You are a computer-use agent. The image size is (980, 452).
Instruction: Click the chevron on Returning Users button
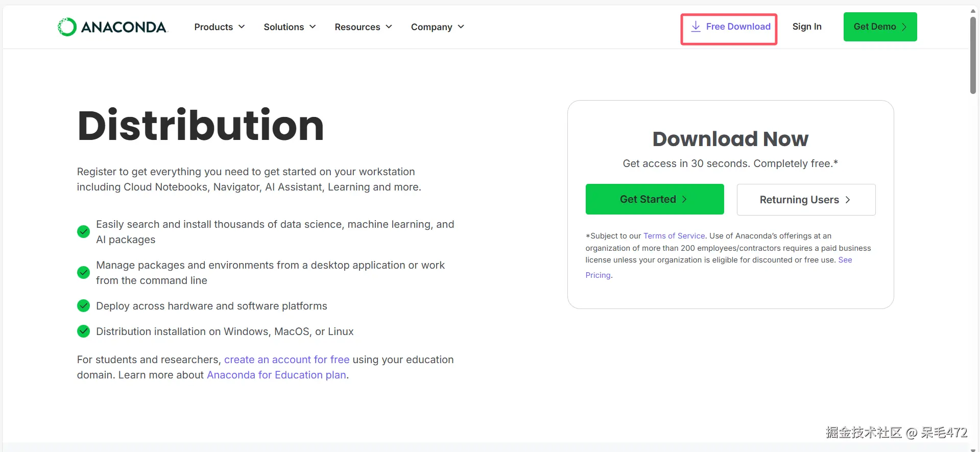tap(848, 200)
